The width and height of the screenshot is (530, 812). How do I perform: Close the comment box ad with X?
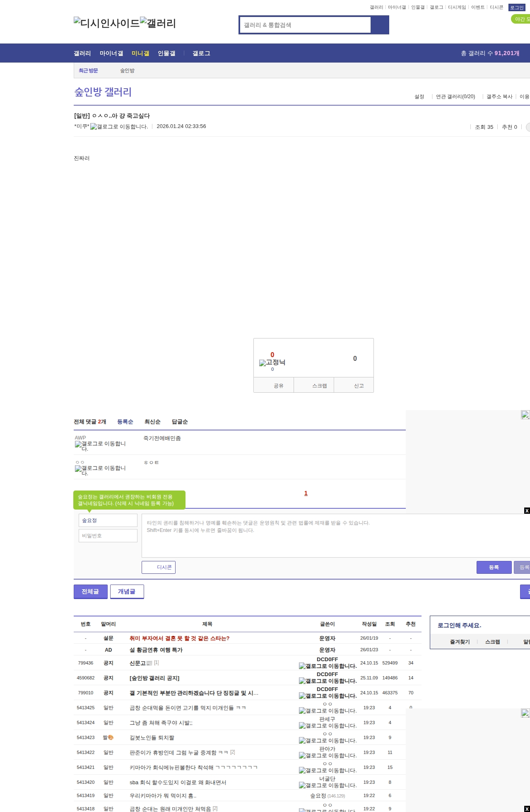527,510
